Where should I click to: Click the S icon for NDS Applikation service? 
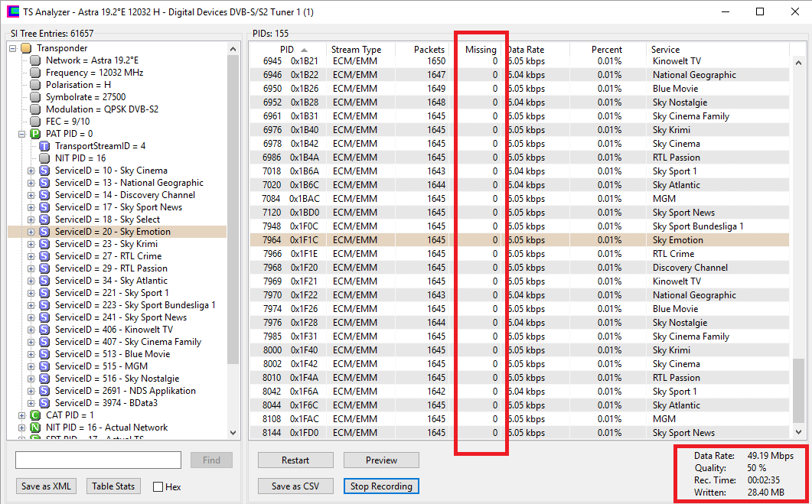coord(44,391)
